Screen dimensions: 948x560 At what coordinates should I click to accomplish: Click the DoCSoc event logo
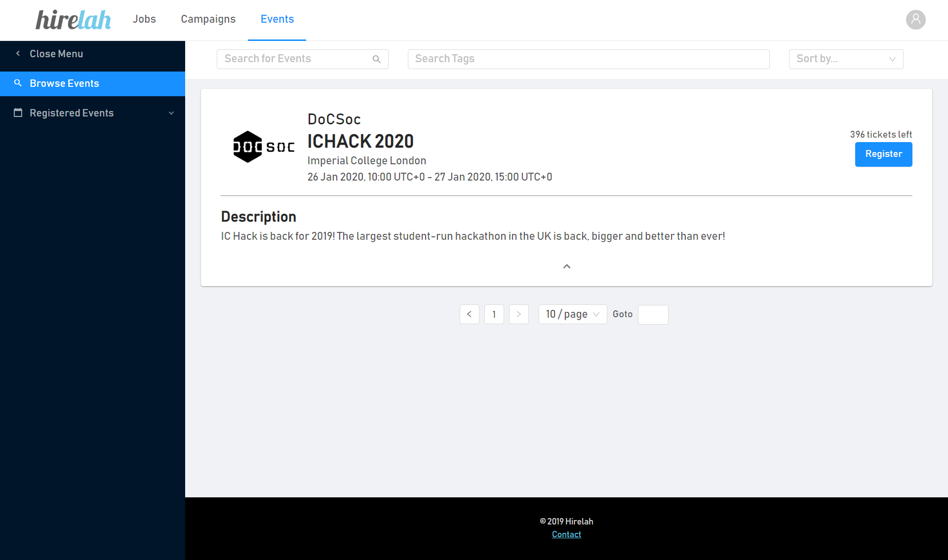coord(264,147)
